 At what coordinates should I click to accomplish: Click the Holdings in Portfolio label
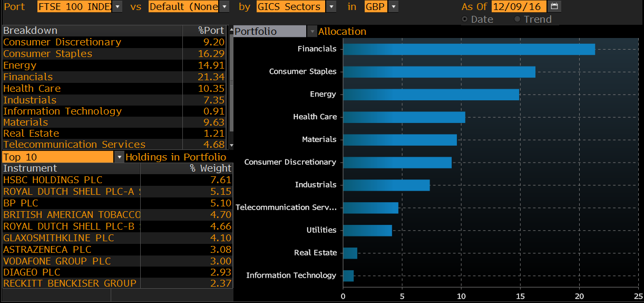coord(175,157)
